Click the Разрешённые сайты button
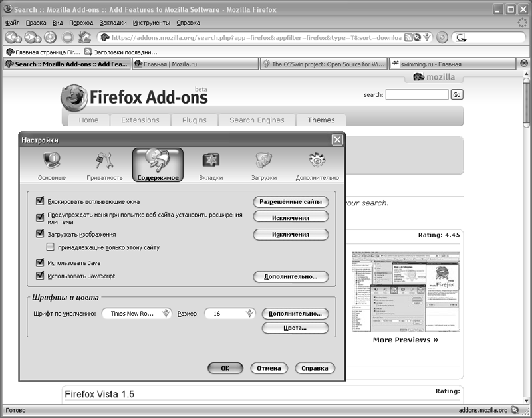This screenshot has width=532, height=418. click(x=291, y=201)
